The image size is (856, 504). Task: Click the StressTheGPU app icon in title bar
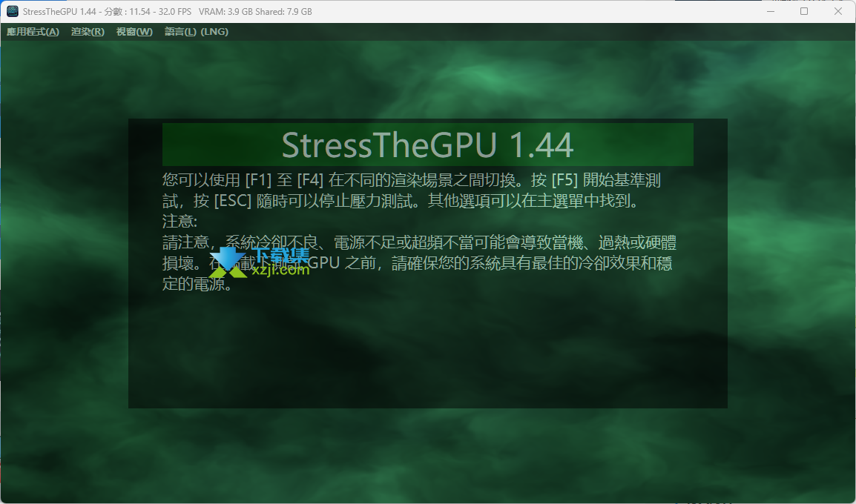13,12
